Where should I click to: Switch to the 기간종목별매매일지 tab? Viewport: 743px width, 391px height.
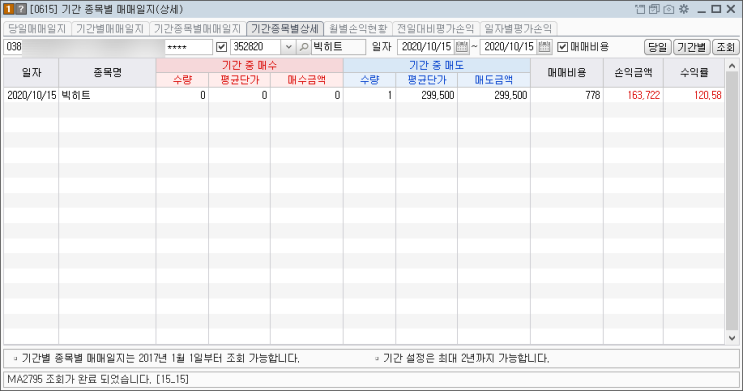[198, 28]
